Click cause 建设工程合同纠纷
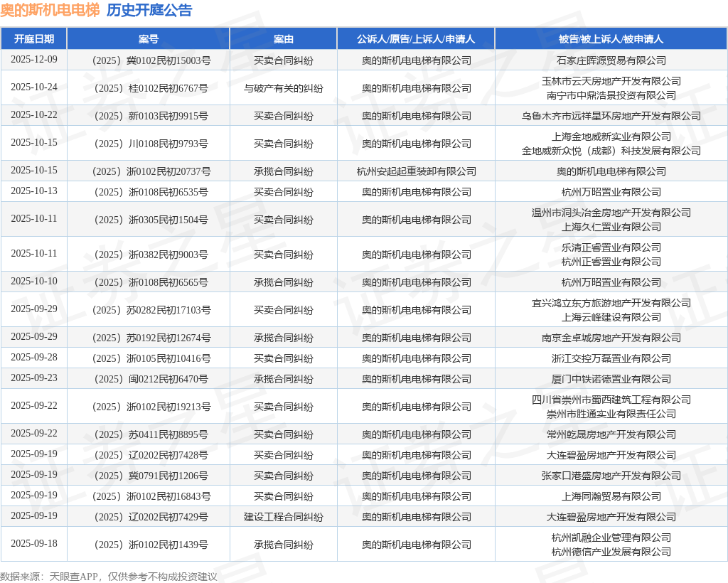Image resolution: width=728 pixels, height=583 pixels. [283, 517]
